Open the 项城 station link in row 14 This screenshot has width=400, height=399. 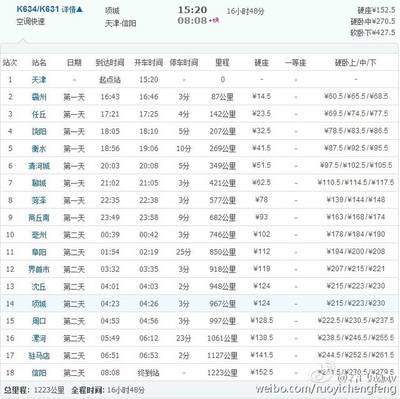point(39,304)
